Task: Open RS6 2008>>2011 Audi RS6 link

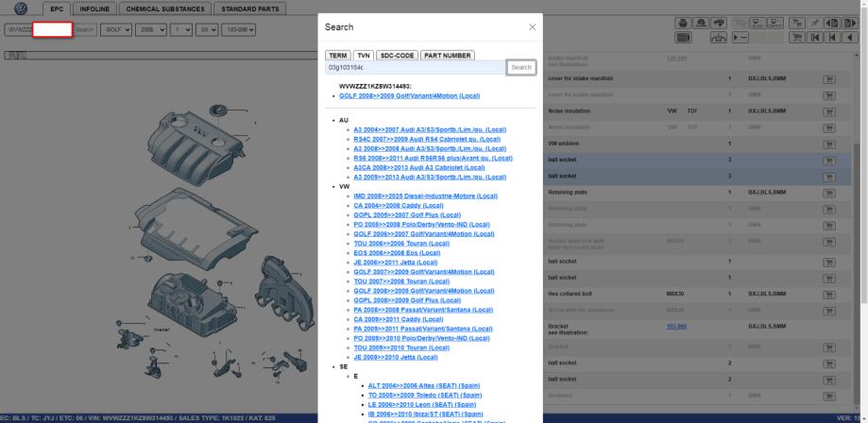Action: pyautogui.click(x=433, y=159)
